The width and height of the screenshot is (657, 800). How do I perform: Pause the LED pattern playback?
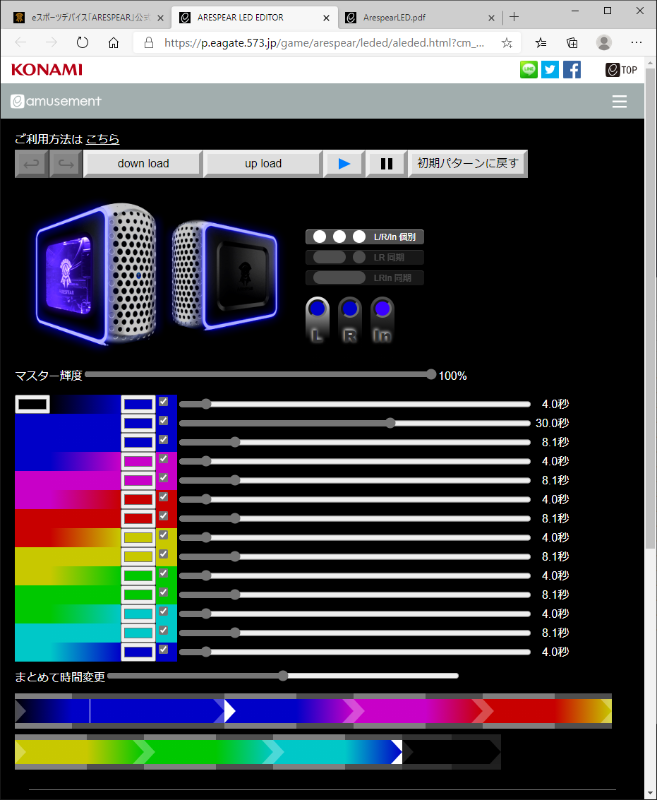[386, 164]
